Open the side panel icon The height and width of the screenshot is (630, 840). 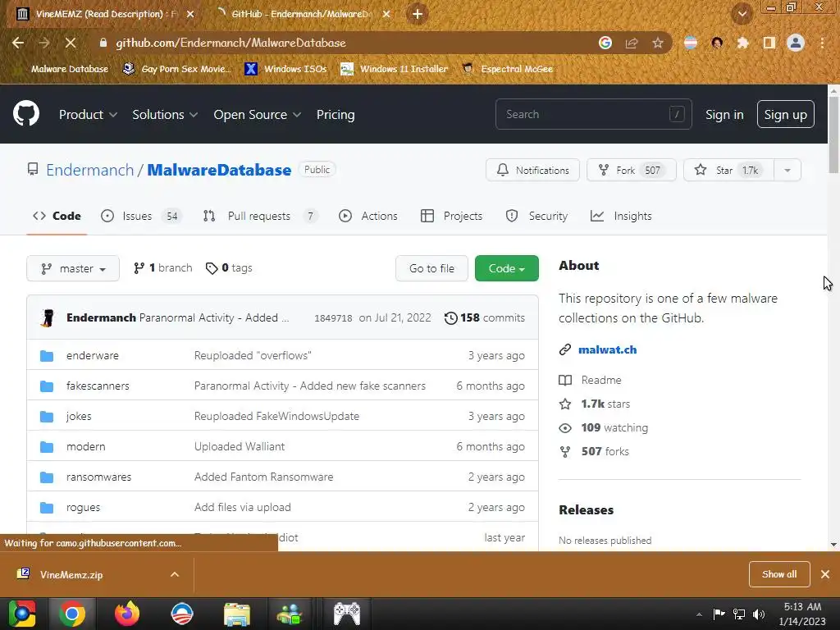(769, 43)
